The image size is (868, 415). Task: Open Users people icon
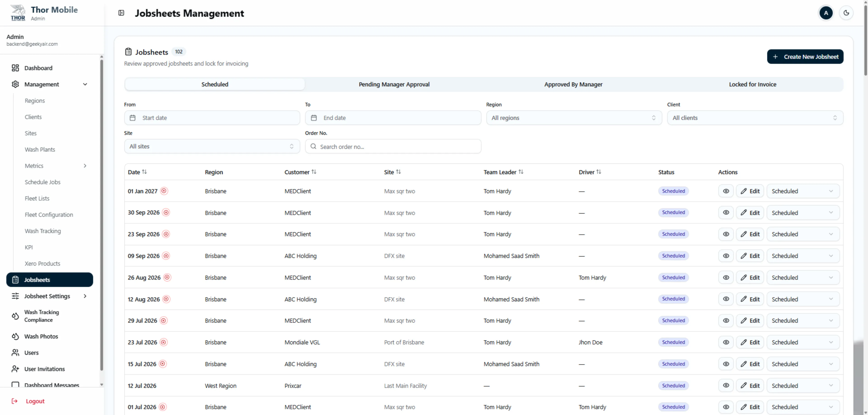coord(15,353)
